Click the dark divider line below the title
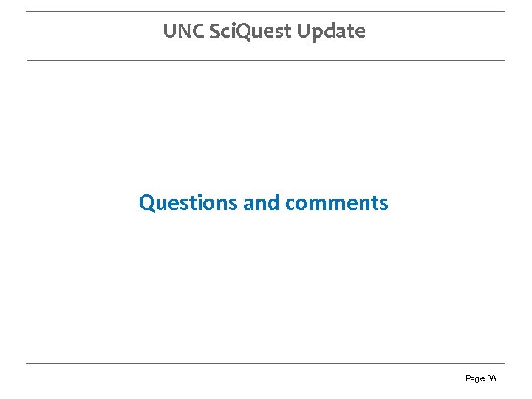The width and height of the screenshot is (532, 399). 266,60
